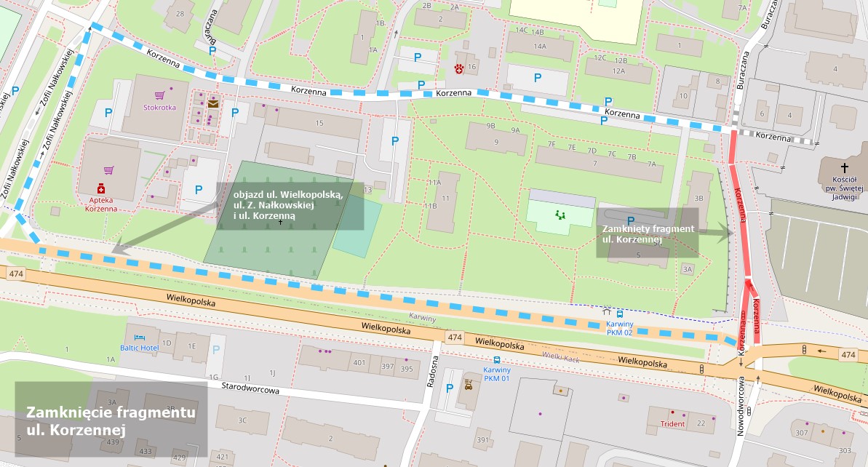The image size is (868, 467).
Task: Click the "Zamknięty fragment ul. Korzennej" label box
Action: tap(647, 233)
